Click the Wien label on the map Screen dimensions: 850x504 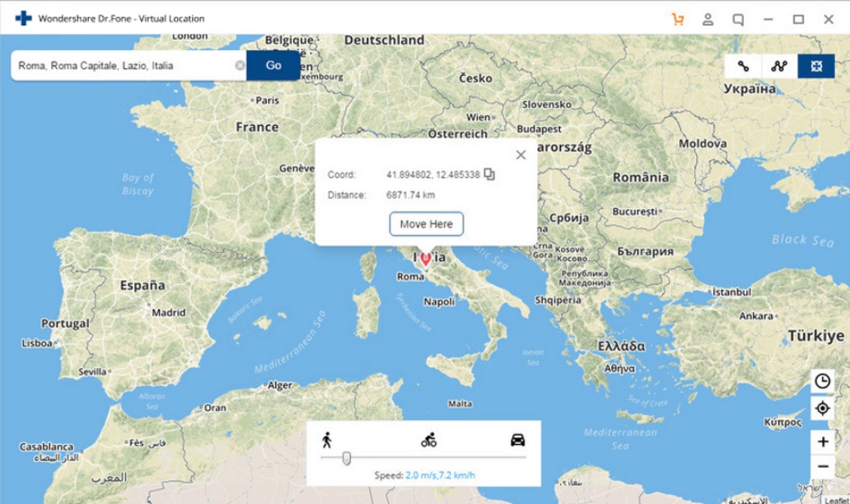pos(478,117)
